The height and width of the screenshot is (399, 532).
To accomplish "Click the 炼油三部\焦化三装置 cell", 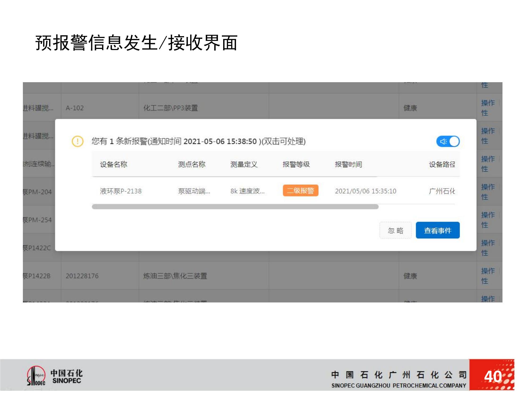I will [175, 276].
